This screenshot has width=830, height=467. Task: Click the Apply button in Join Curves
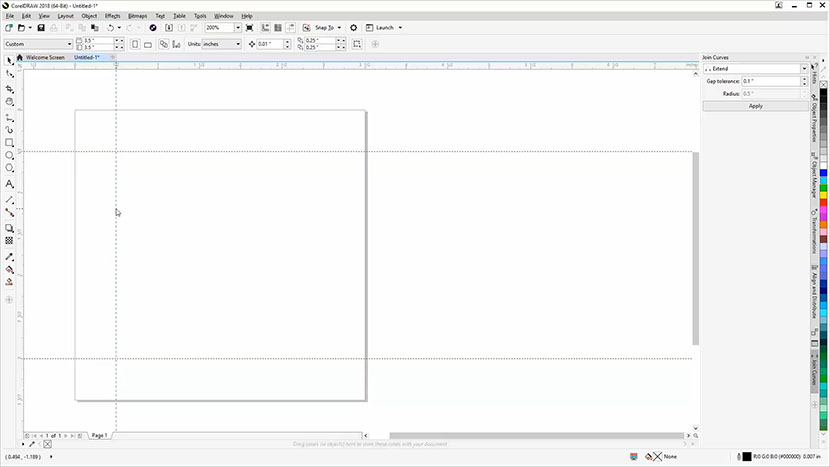point(755,105)
